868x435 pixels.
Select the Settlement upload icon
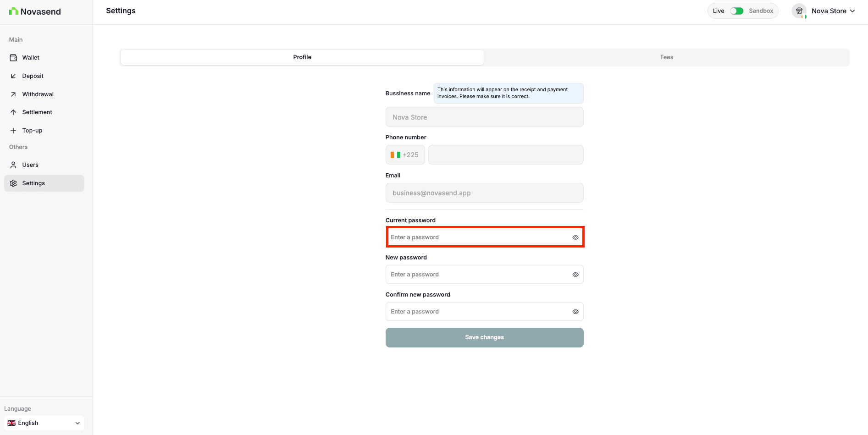click(x=13, y=112)
